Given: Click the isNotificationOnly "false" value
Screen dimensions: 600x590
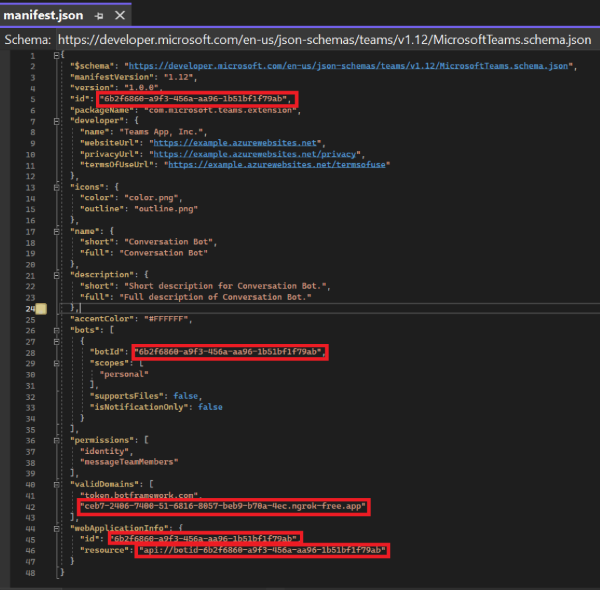Looking at the screenshot, I should [210, 407].
